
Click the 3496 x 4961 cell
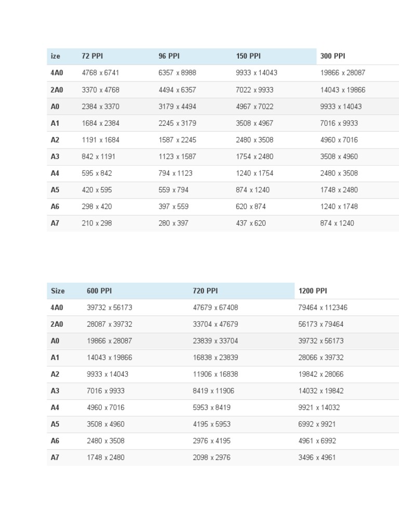pyautogui.click(x=317, y=457)
